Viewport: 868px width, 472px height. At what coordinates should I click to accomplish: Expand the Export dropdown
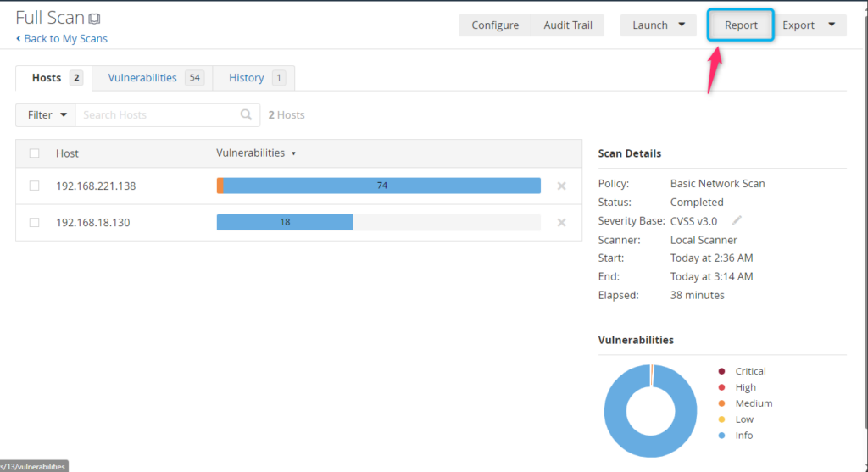click(813, 25)
